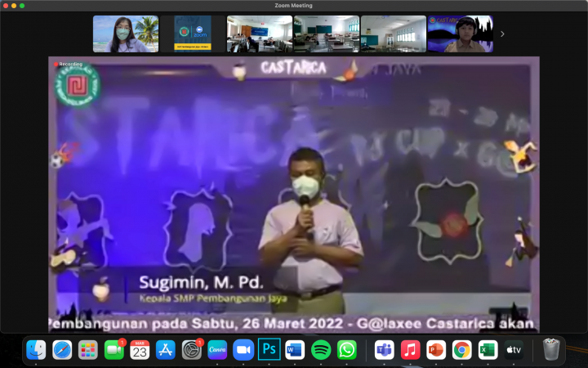Open WhatsApp from the dock
This screenshot has width=588, height=368.
pyautogui.click(x=347, y=350)
